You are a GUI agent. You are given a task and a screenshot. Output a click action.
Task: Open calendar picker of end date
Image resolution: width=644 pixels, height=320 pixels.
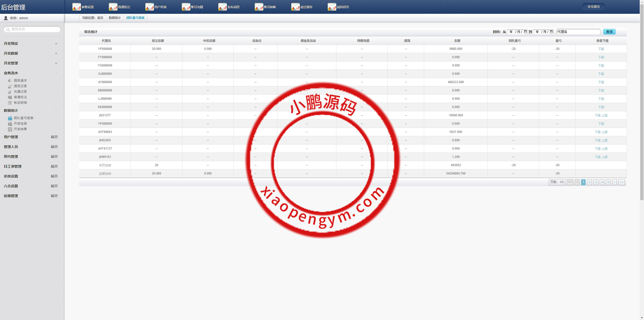tap(551, 32)
